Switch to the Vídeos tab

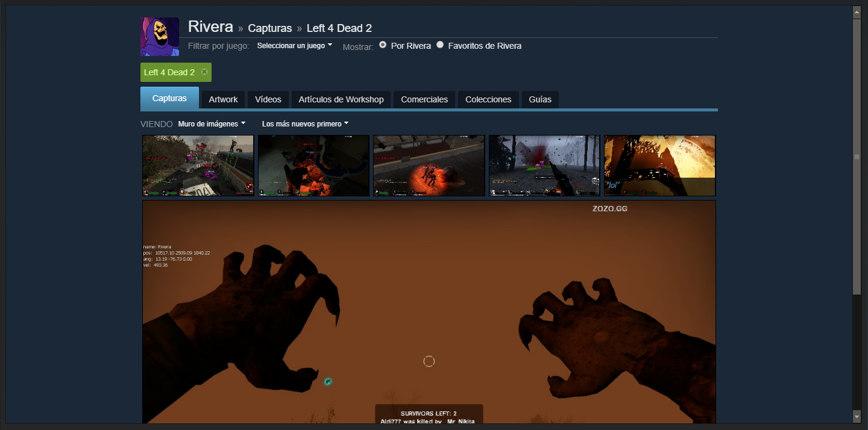268,99
